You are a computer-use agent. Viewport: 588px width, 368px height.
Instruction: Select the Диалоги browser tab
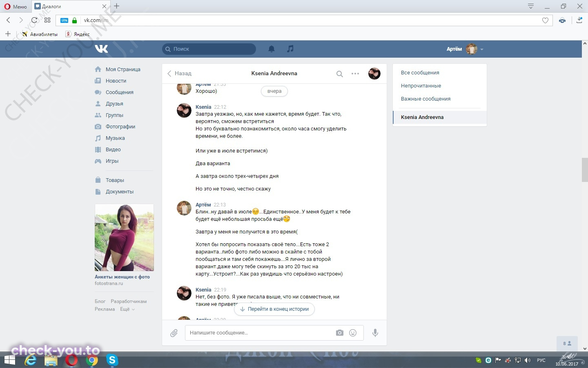[70, 7]
